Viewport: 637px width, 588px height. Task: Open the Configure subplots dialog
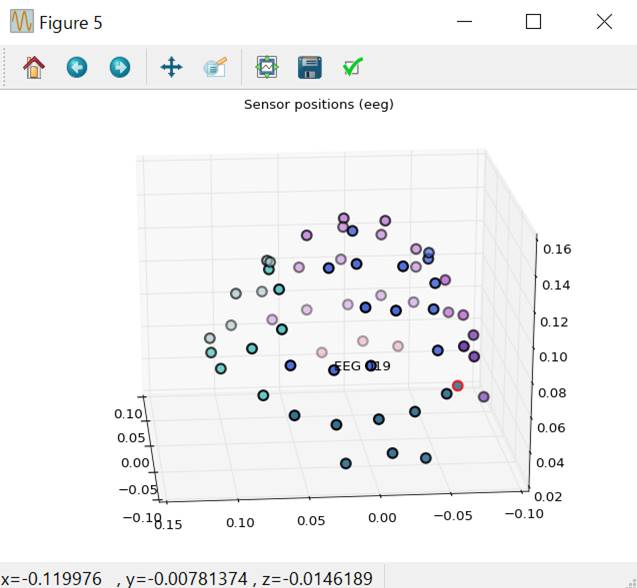tap(266, 68)
